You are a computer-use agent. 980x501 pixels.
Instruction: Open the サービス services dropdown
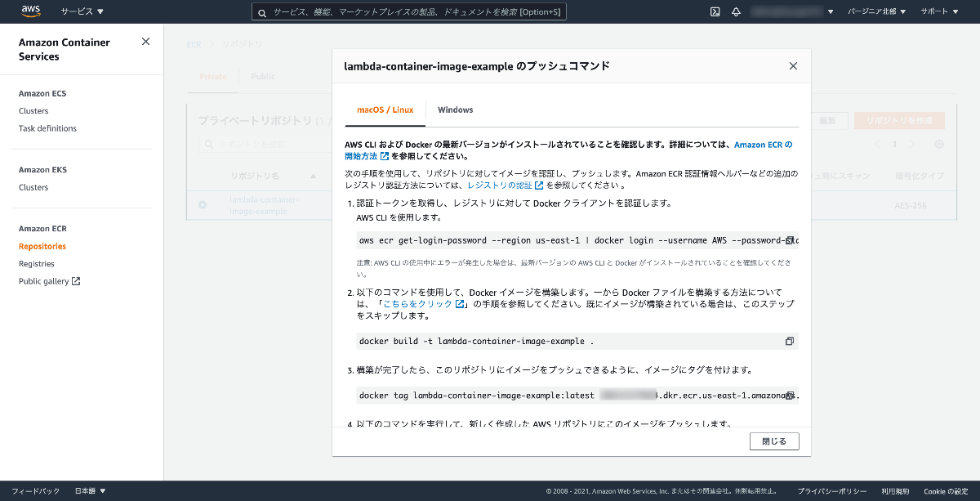[82, 11]
